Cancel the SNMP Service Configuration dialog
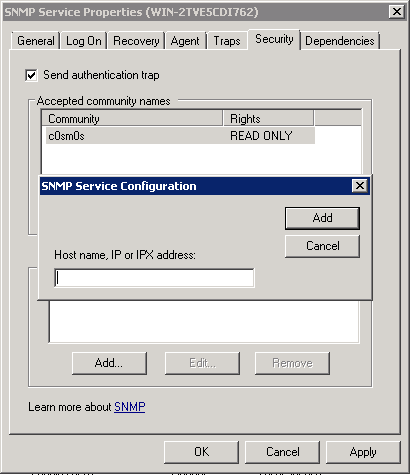 pos(322,246)
